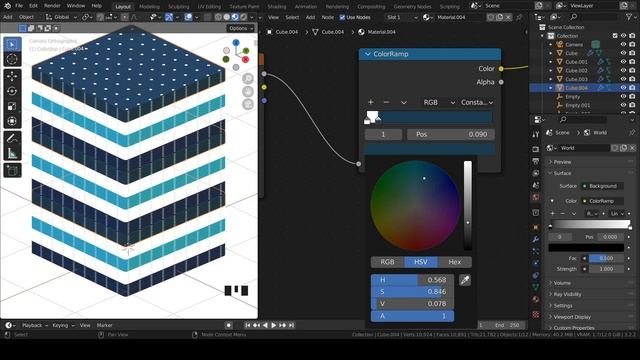The width and height of the screenshot is (640, 360).
Task: Click the Keying menu in timeline
Action: [x=63, y=325]
